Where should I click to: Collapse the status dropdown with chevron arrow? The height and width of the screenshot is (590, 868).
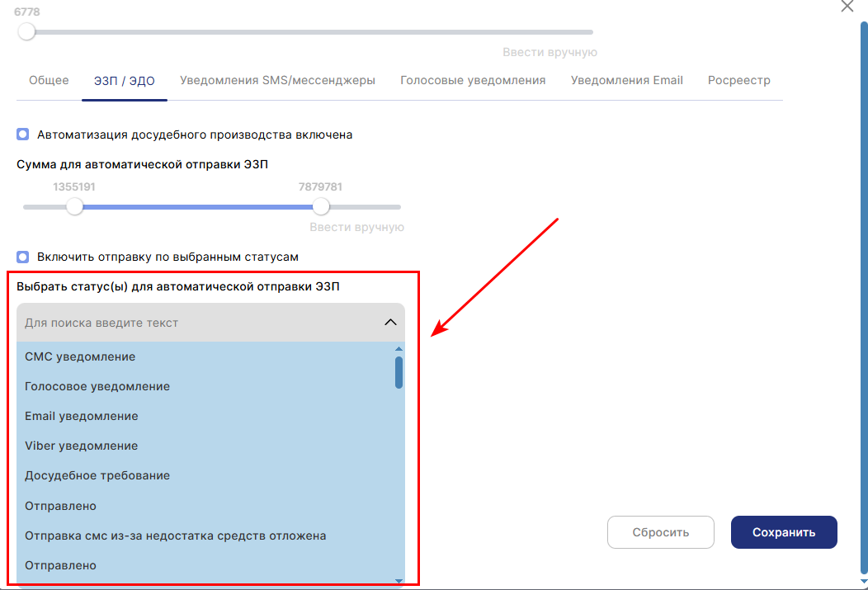(x=391, y=323)
